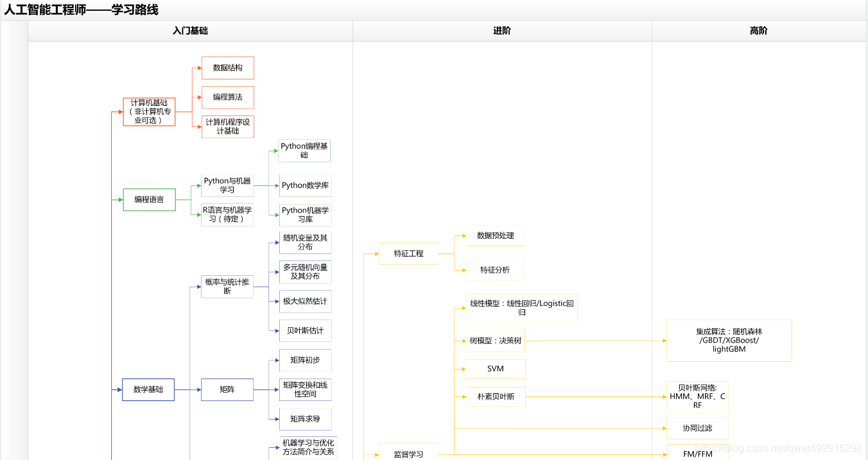Image resolution: width=868 pixels, height=460 pixels.
Task: Click the SVM node
Action: (496, 369)
